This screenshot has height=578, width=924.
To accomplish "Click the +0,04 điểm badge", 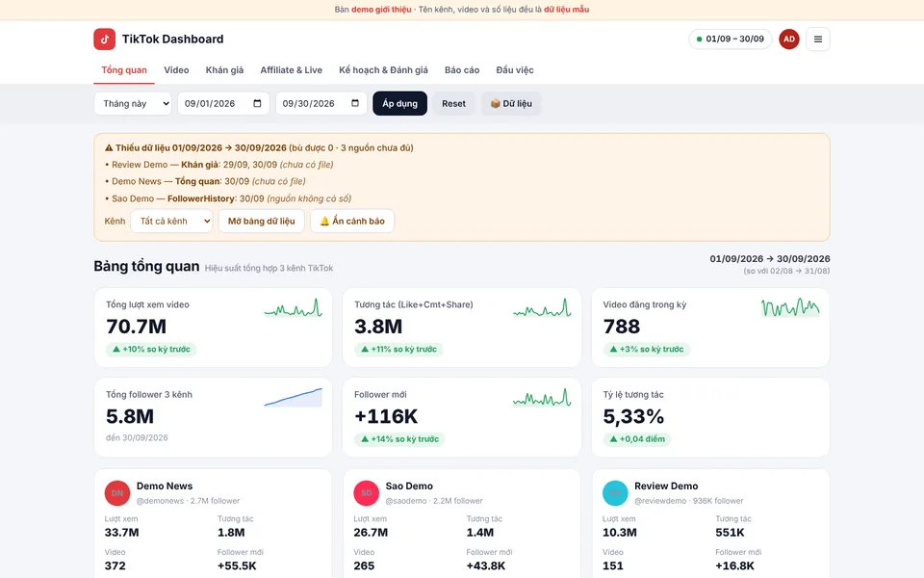I will click(x=637, y=439).
